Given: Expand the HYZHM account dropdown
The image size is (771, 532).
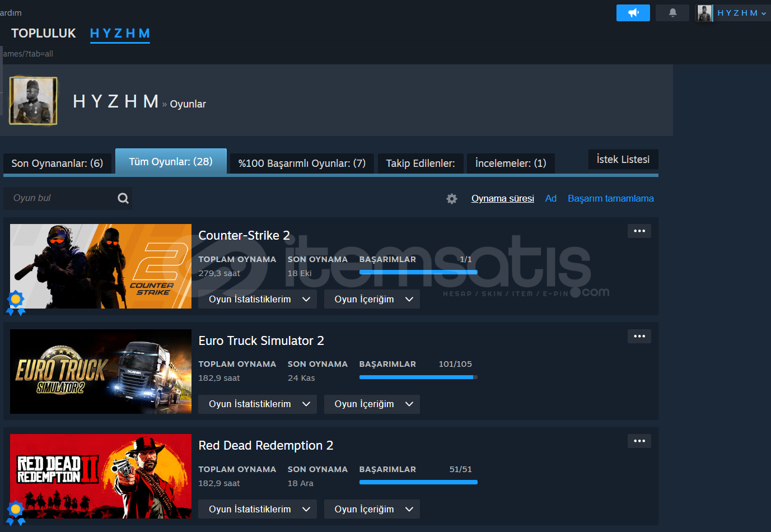Looking at the screenshot, I should [741, 13].
